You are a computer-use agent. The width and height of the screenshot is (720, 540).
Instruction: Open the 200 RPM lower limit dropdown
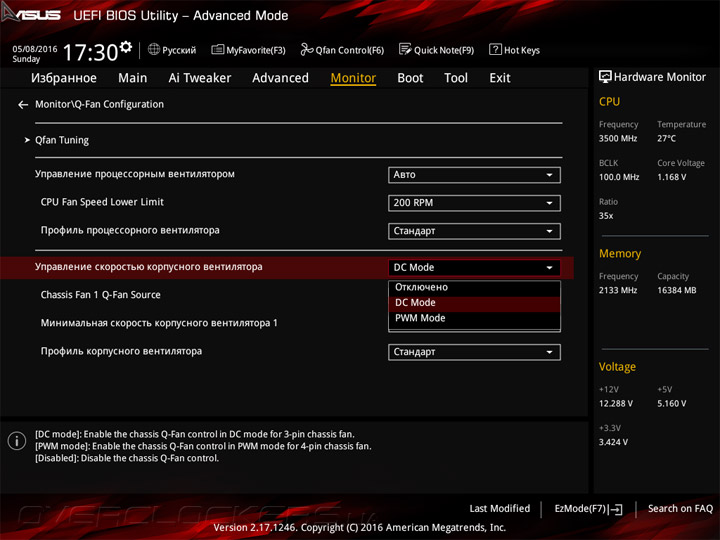point(474,203)
